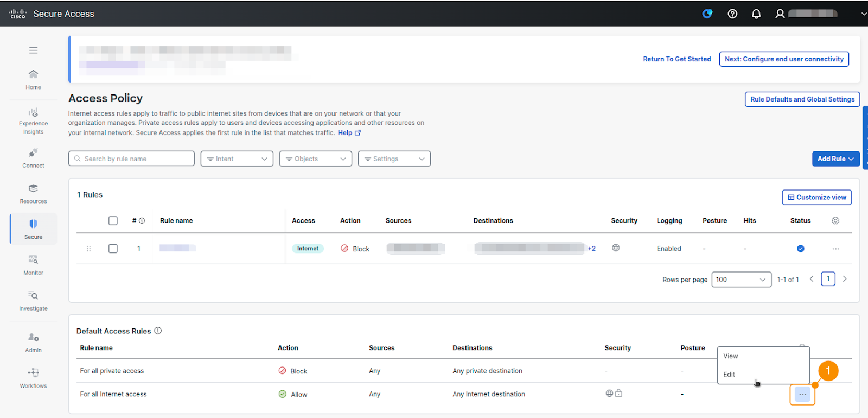
Task: Toggle rule 1 enabled status
Action: [x=800, y=249]
